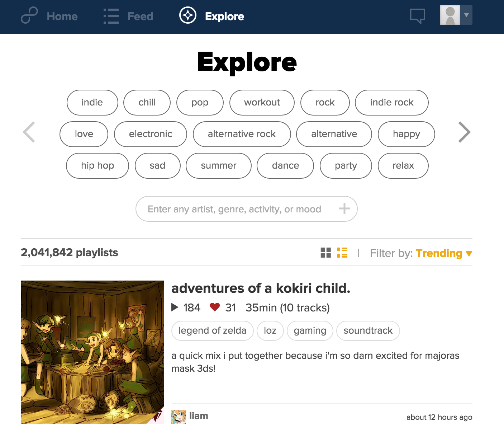Select the Explore tab label
This screenshot has width=504, height=437.
[x=224, y=17]
